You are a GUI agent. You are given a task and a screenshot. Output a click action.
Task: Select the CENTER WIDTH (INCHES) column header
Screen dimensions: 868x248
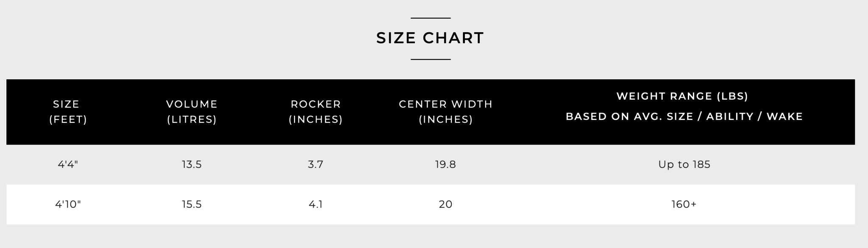[445, 112]
